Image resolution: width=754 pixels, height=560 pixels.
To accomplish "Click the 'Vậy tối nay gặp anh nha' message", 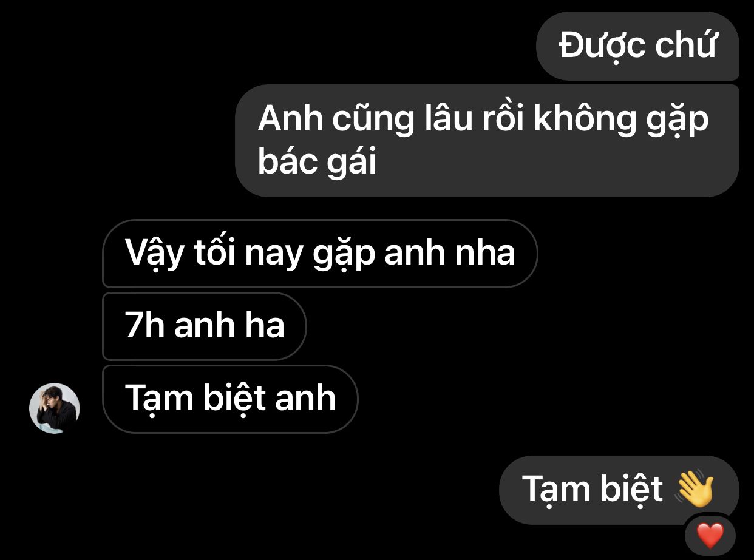I will [x=320, y=253].
